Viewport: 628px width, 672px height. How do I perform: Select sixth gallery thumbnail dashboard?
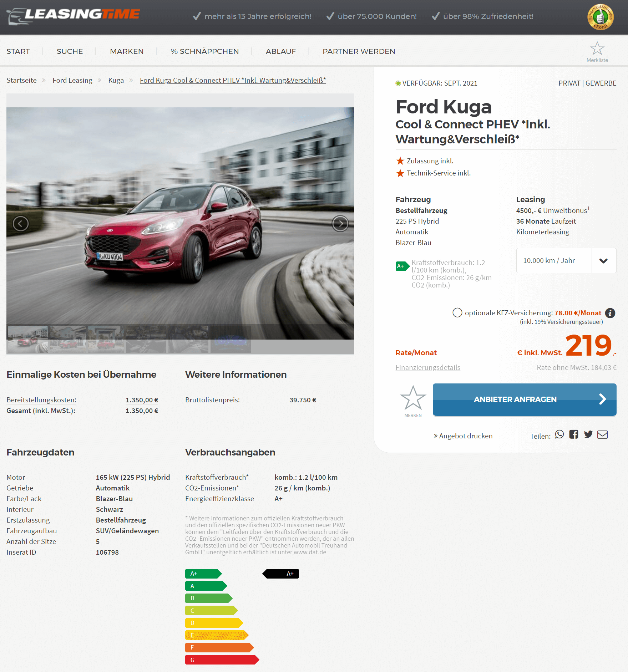(x=231, y=339)
